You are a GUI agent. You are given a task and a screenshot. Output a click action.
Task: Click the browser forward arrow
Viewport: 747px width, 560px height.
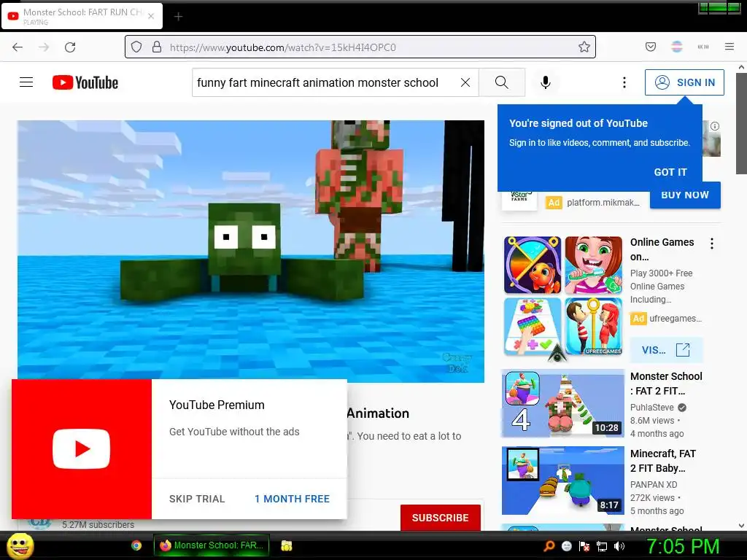pyautogui.click(x=44, y=47)
